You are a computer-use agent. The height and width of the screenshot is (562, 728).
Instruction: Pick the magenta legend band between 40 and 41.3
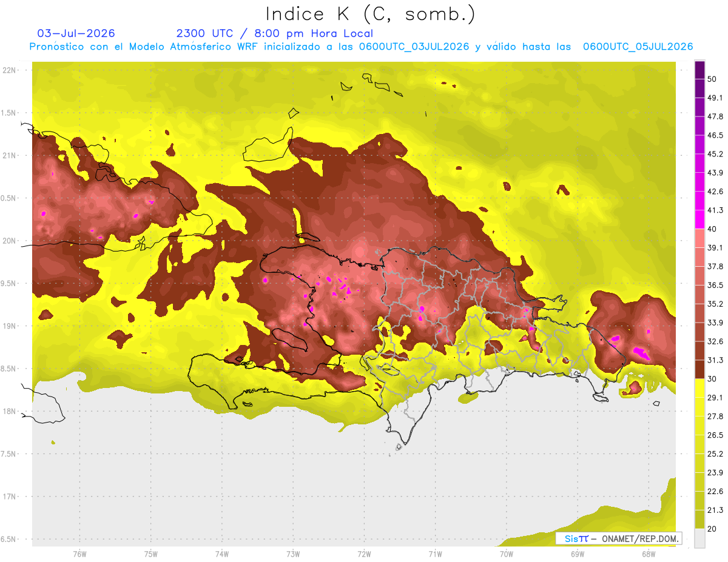coord(699,219)
